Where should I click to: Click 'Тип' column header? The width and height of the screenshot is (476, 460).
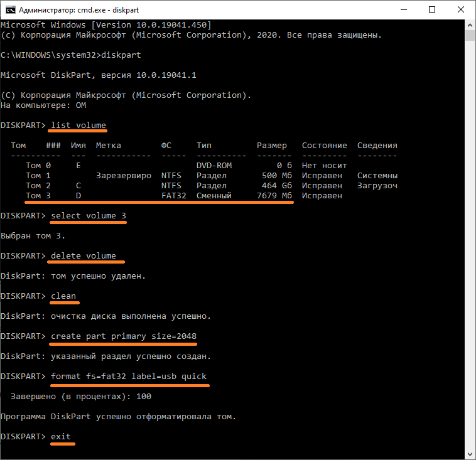204,146
